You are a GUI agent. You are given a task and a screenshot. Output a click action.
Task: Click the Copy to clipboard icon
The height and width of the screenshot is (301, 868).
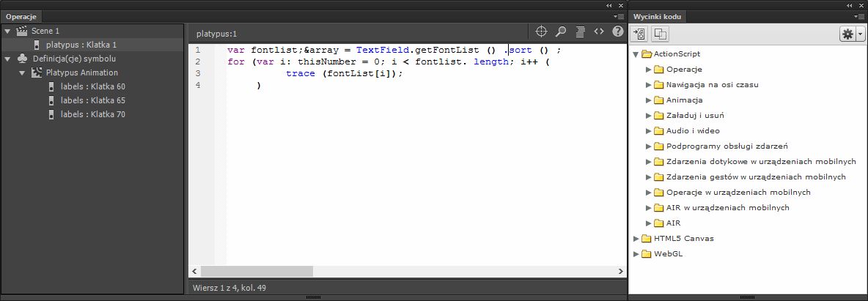point(660,34)
